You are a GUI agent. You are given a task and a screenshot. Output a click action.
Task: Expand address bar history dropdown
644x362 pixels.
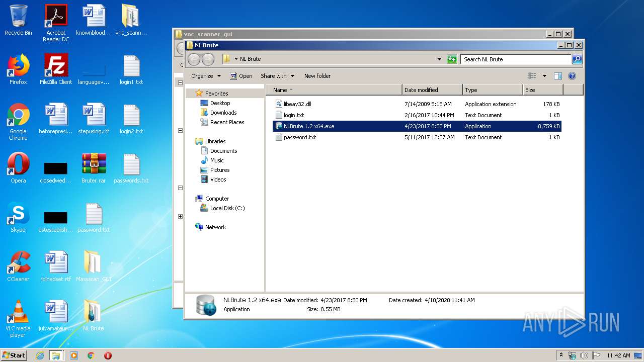439,59
